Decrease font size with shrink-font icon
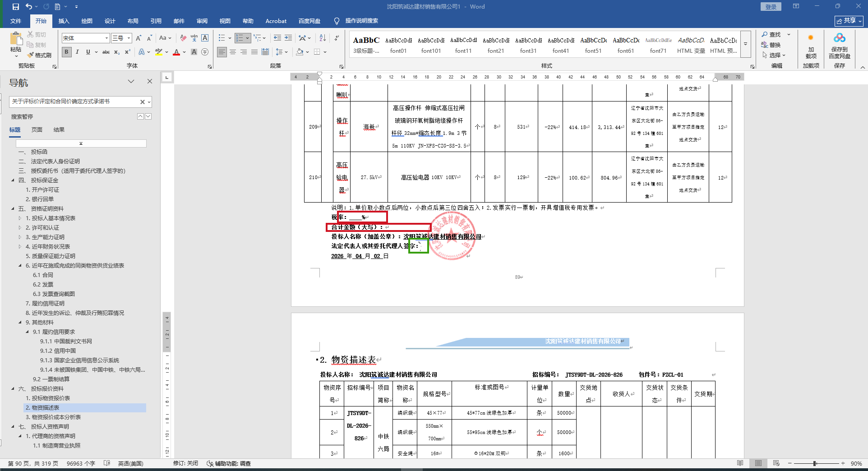868x471 pixels. coord(149,38)
